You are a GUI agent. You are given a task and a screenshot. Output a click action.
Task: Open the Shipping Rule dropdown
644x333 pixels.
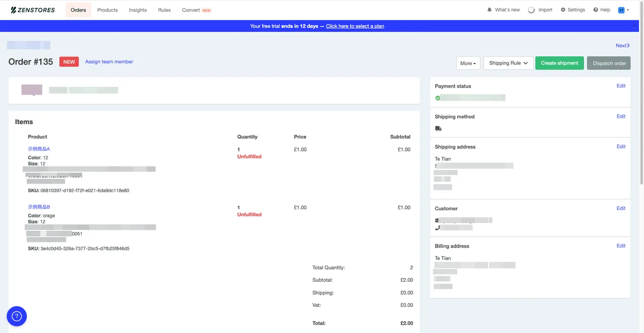508,63
